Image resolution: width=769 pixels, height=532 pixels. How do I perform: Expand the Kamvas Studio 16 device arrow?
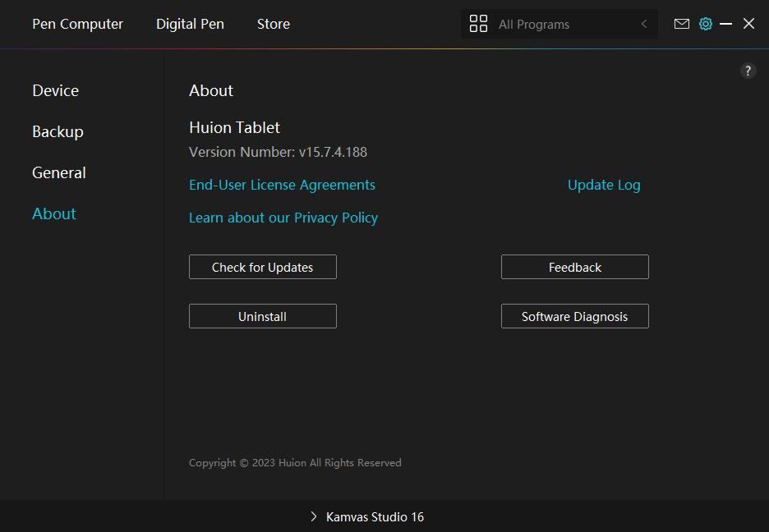click(314, 516)
